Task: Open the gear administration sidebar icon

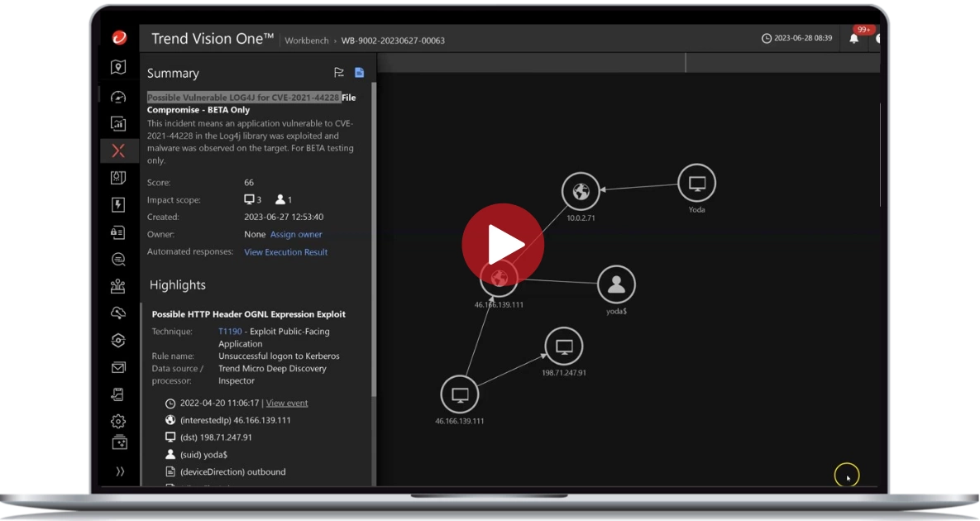Action: pos(118,421)
